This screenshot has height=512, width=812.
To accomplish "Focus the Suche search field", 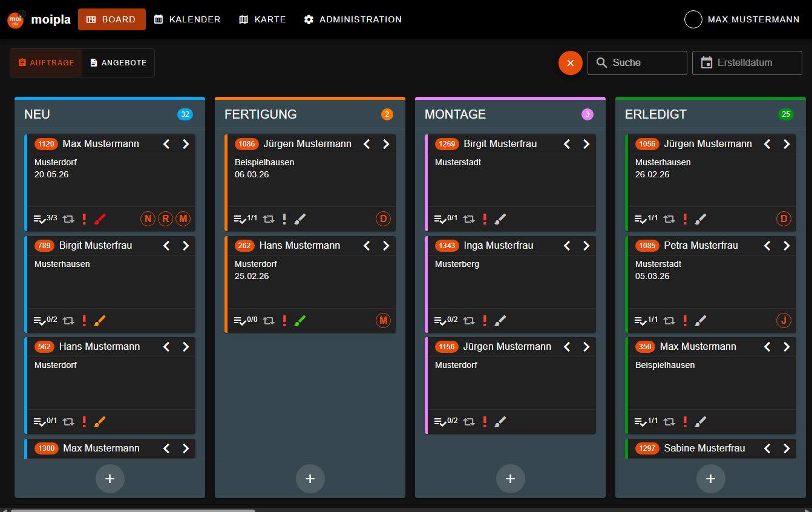I will tap(637, 63).
